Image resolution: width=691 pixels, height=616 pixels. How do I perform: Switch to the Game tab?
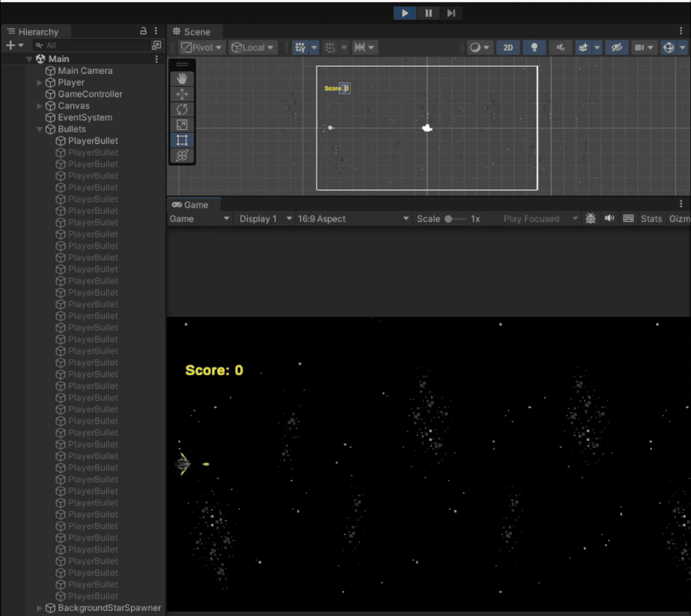point(190,205)
